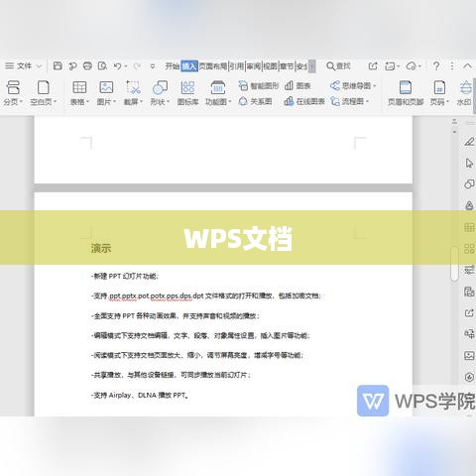The height and width of the screenshot is (476, 476).
Task: Open the translate-style icon in right sidebar
Action: pos(469,334)
